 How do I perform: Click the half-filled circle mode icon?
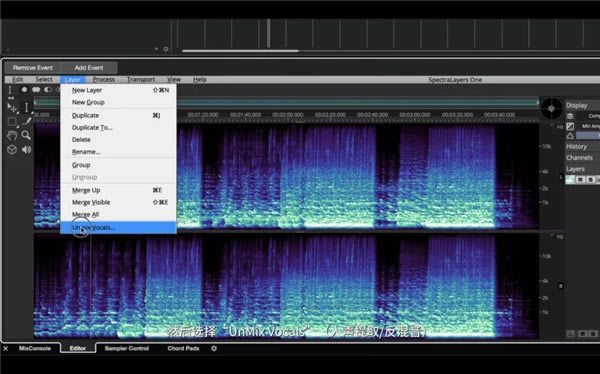47,90
